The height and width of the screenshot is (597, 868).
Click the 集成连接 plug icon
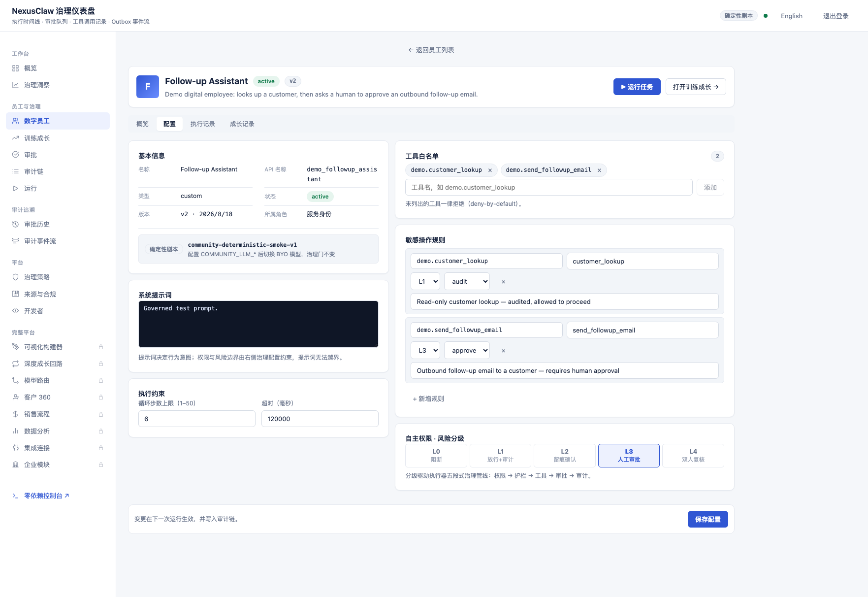coord(15,448)
